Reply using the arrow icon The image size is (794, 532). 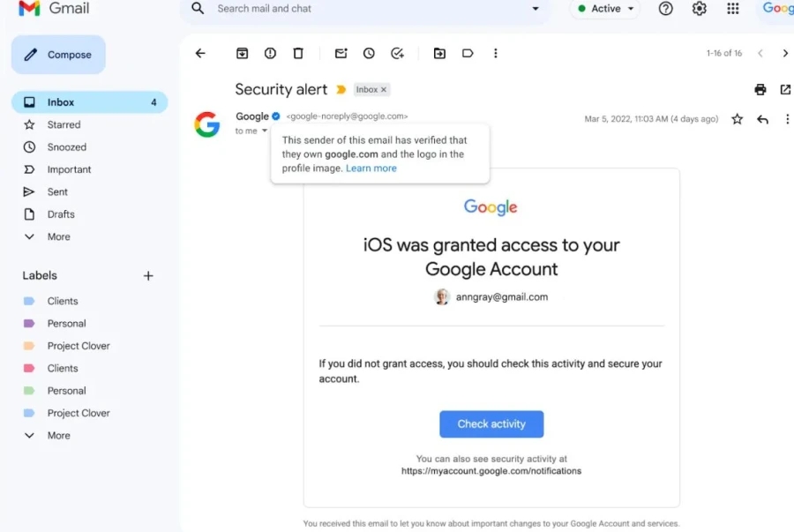[762, 119]
